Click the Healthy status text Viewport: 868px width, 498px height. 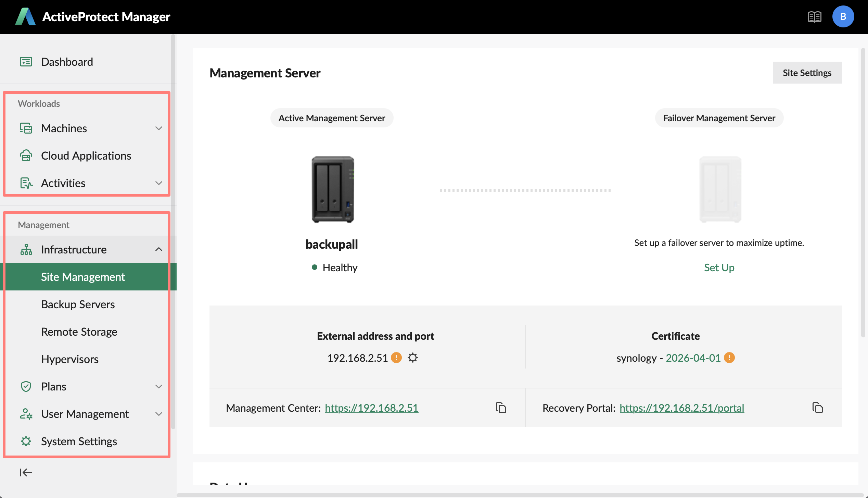[340, 267]
